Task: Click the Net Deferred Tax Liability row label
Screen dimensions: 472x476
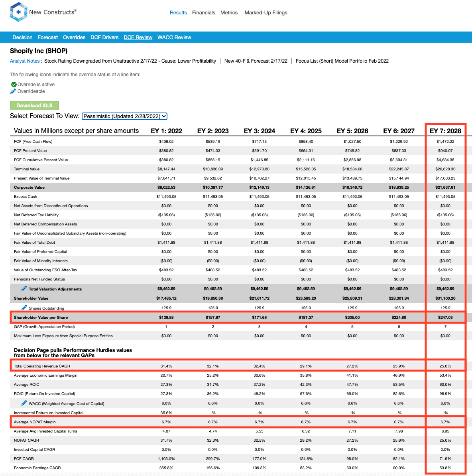Action: tap(36, 215)
